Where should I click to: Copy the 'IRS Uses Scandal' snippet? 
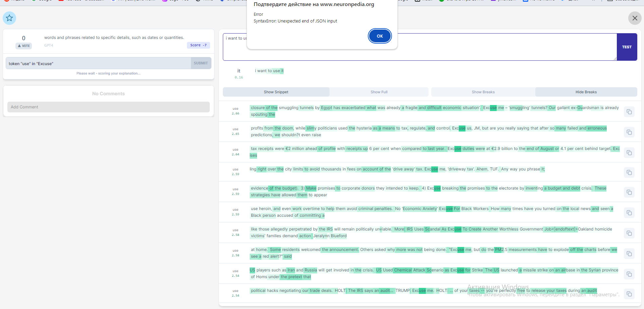pos(629,233)
